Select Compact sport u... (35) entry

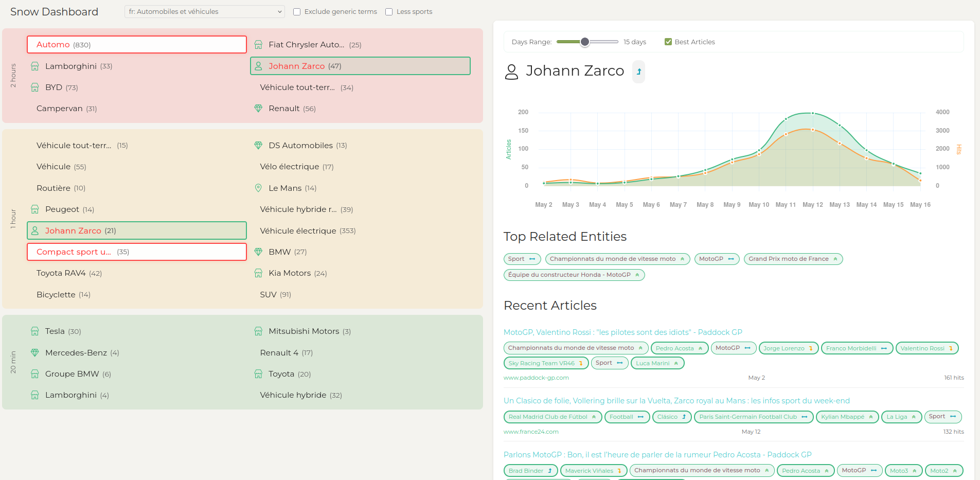[137, 252]
